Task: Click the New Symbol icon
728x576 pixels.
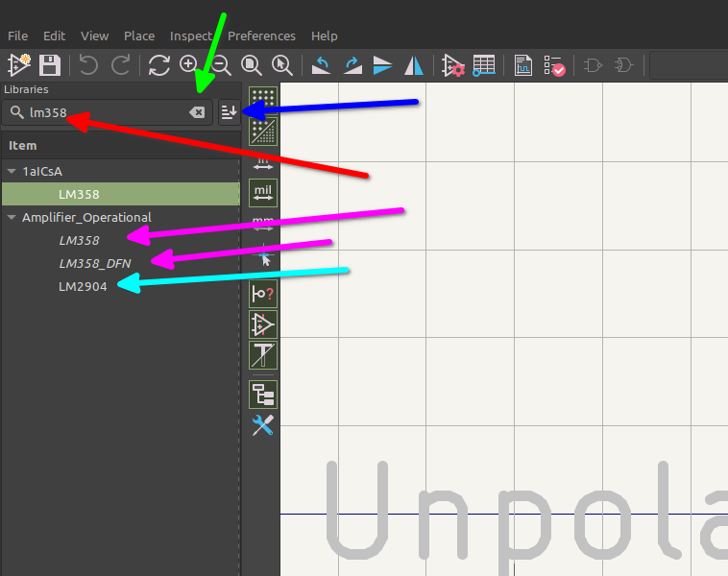Action: 19,65
